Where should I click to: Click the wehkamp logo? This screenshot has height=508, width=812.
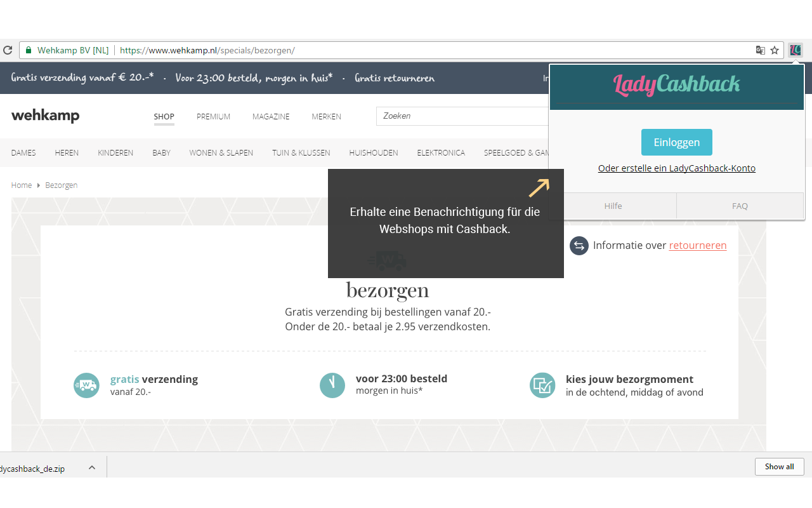[x=46, y=116]
